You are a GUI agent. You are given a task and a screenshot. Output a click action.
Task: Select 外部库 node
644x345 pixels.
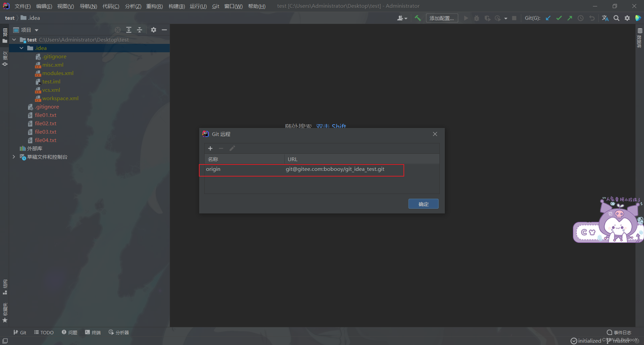coord(35,148)
